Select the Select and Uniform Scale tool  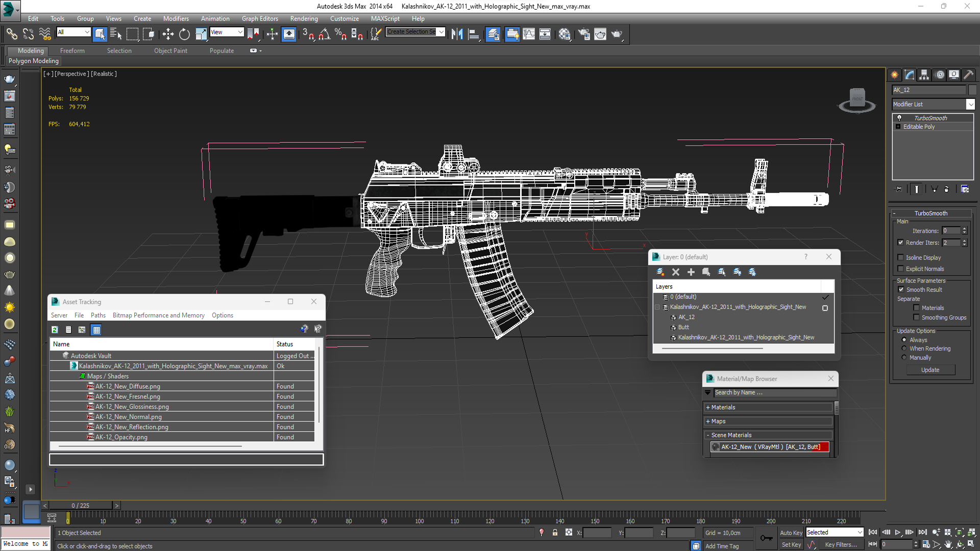(x=201, y=34)
